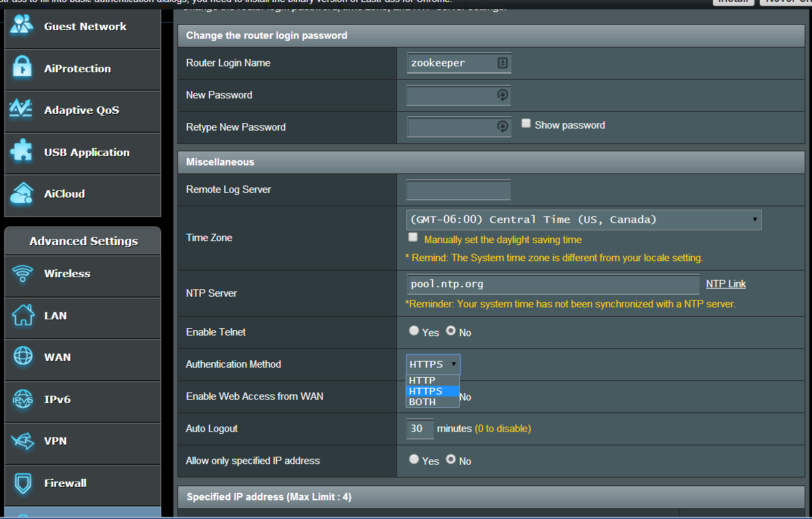Click the Specified IP address section header

[491, 497]
